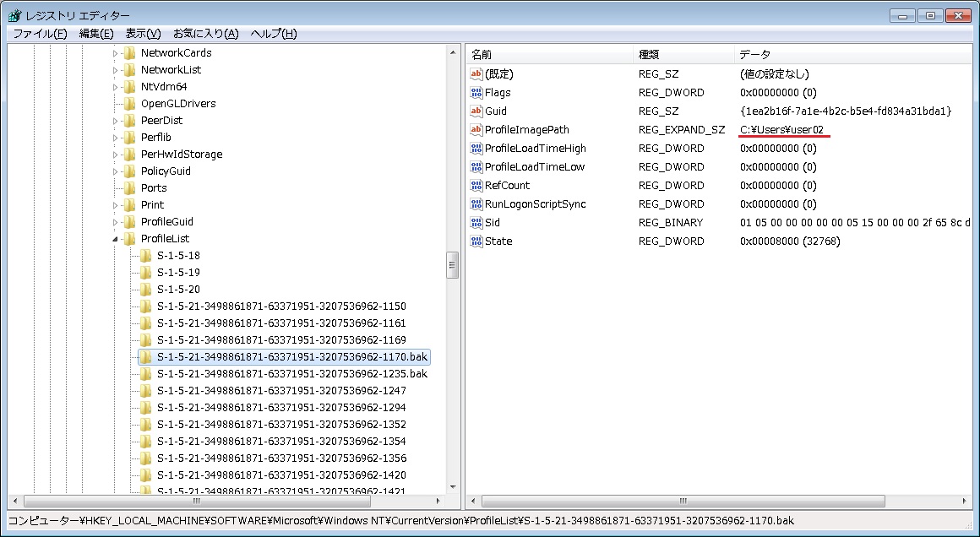
Task: Select the RefCount value entry
Action: 507,186
